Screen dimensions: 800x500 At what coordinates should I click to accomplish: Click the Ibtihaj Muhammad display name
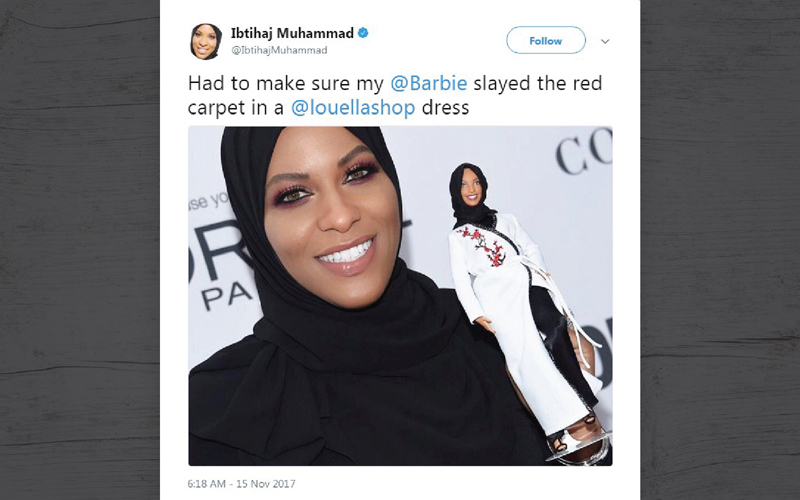coord(292,33)
